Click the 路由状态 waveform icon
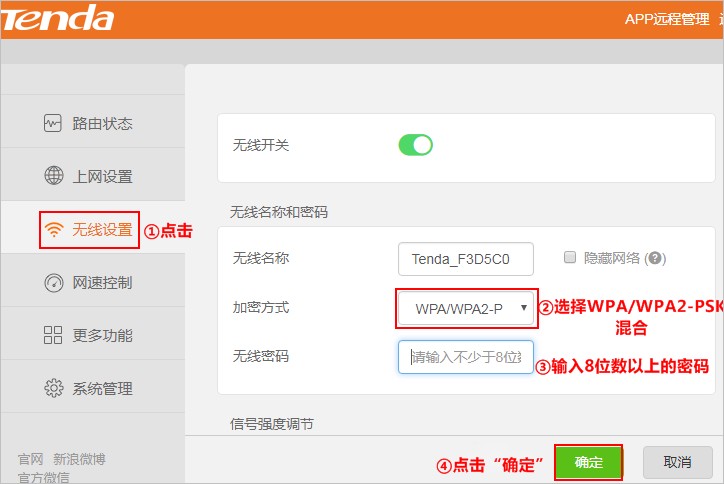The image size is (724, 484). point(53,123)
